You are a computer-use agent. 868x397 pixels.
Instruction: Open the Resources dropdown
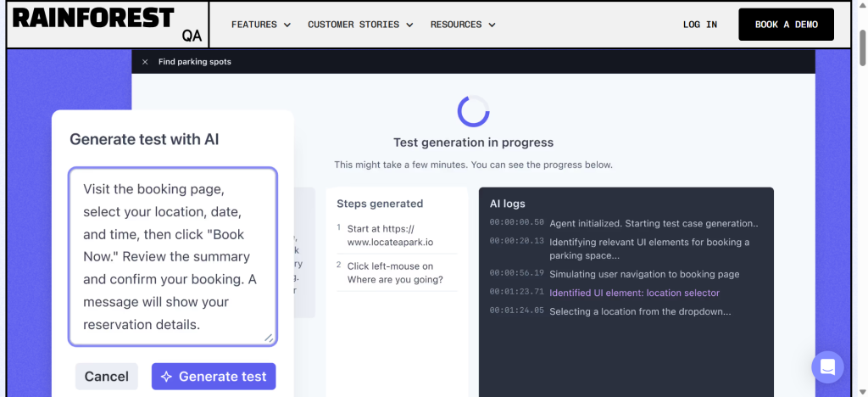(463, 25)
